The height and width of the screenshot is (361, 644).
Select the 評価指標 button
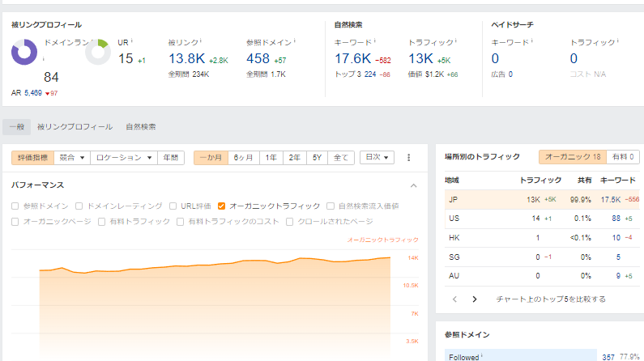[33, 158]
